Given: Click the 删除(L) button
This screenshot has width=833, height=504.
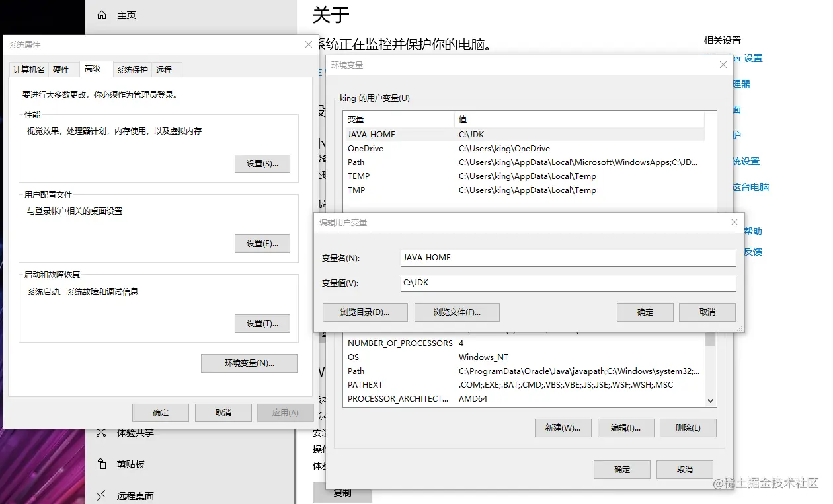Looking at the screenshot, I should (688, 427).
